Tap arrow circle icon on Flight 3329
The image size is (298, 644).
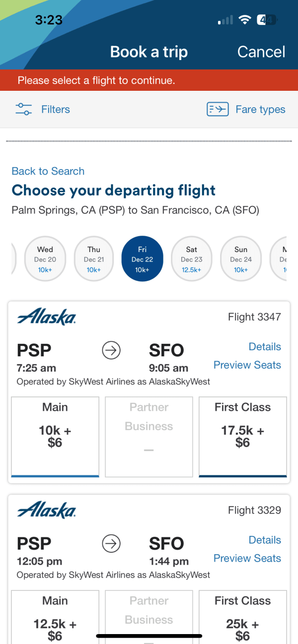(x=111, y=544)
